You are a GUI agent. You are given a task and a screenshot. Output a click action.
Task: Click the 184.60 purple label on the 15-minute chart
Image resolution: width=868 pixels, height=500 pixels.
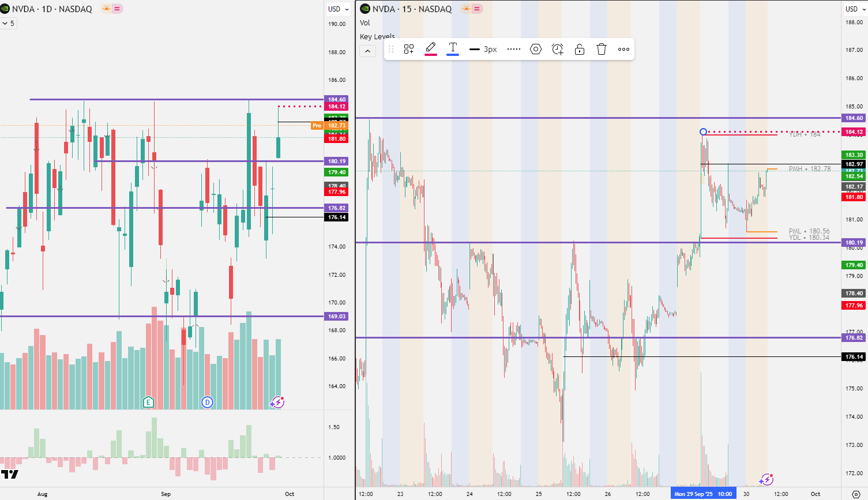pos(854,118)
